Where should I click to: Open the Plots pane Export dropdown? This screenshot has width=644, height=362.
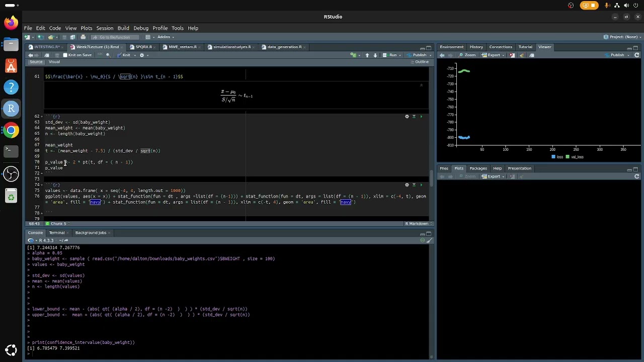pyautogui.click(x=493, y=176)
